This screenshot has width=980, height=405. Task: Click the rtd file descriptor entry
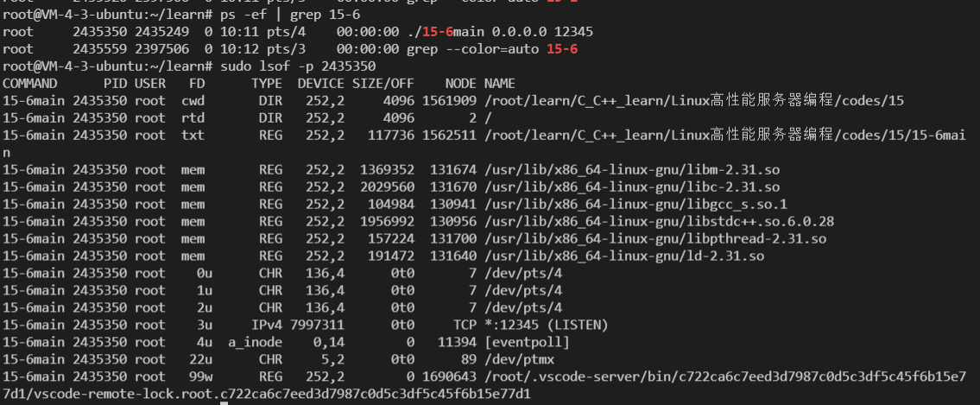click(x=193, y=117)
